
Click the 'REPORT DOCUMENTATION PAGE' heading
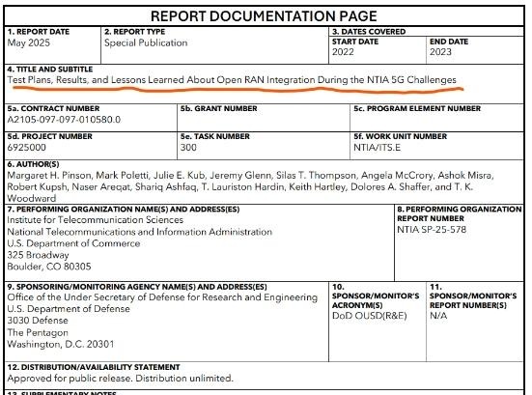click(x=264, y=16)
